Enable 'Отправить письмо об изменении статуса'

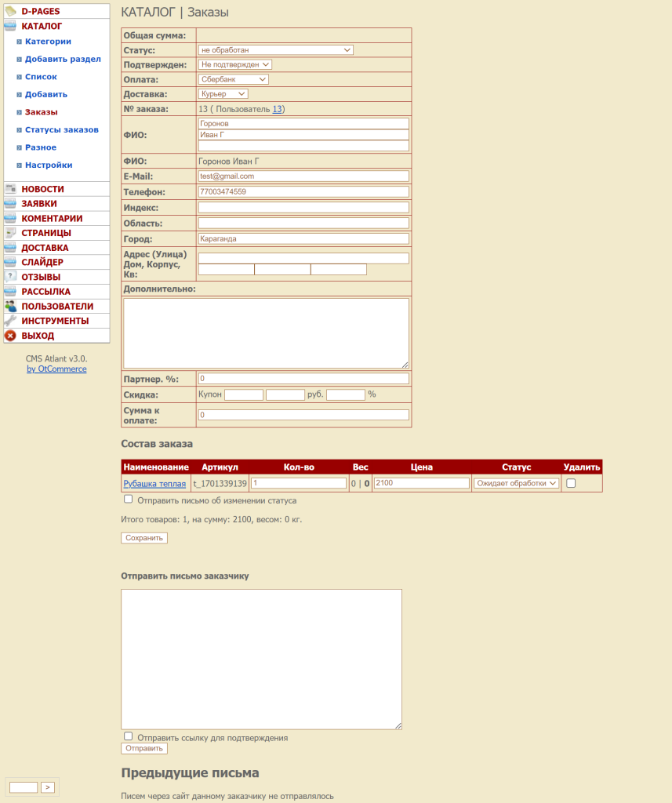[128, 499]
